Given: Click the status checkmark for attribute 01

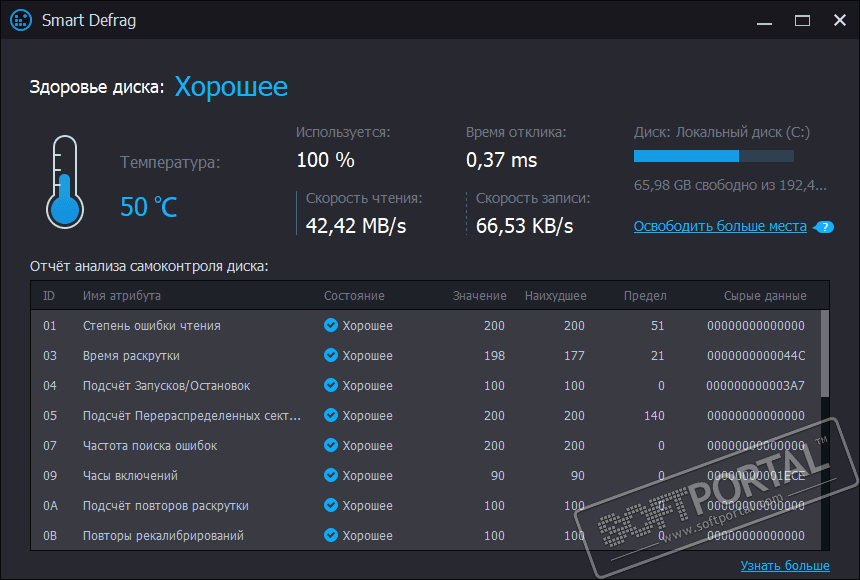Looking at the screenshot, I should [331, 326].
